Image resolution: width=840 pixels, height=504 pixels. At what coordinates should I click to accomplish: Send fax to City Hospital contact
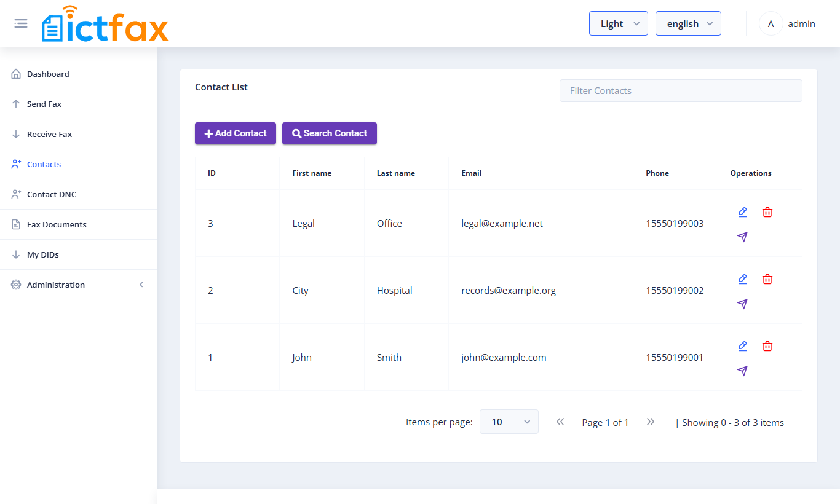pyautogui.click(x=742, y=304)
